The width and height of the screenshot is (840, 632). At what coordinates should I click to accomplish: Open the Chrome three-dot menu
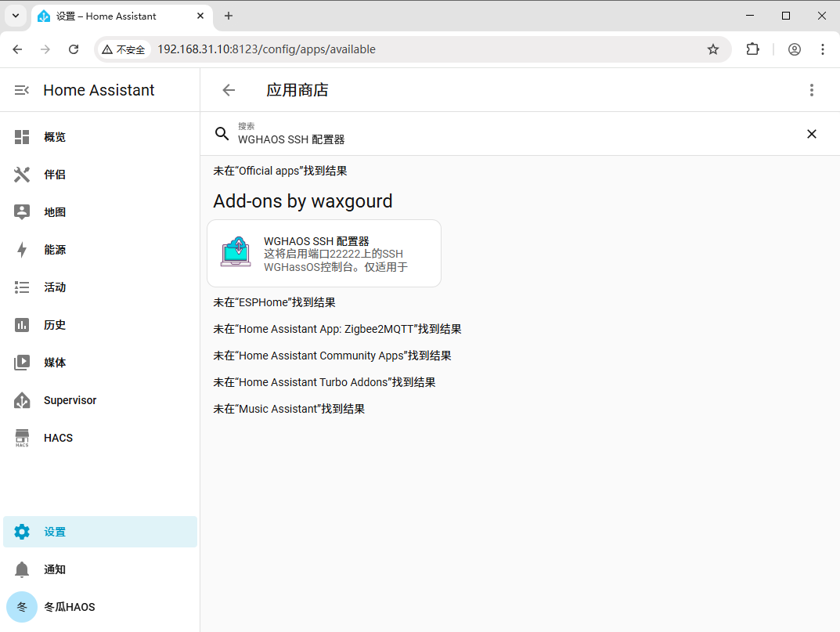click(x=822, y=49)
